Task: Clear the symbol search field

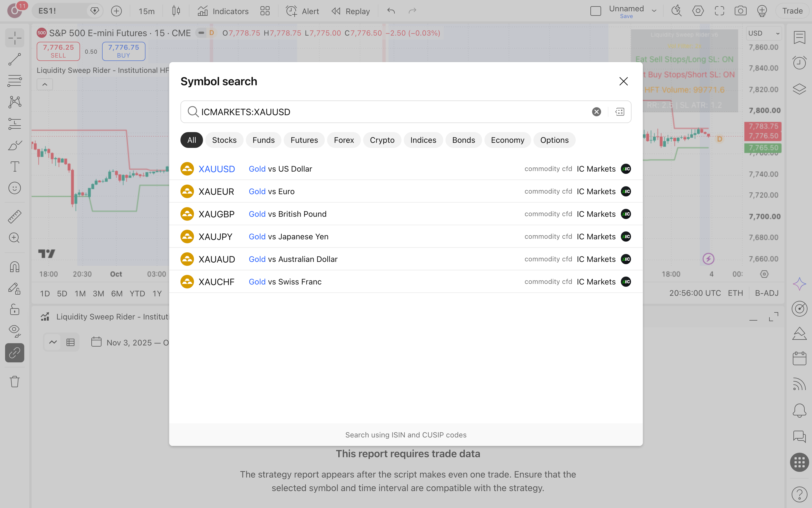Action: click(x=596, y=112)
